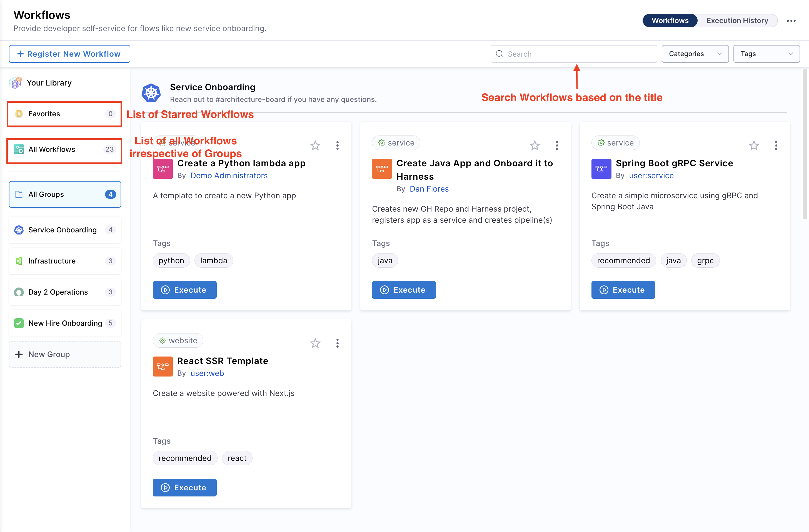Star the React SSR Template workflow

315,343
